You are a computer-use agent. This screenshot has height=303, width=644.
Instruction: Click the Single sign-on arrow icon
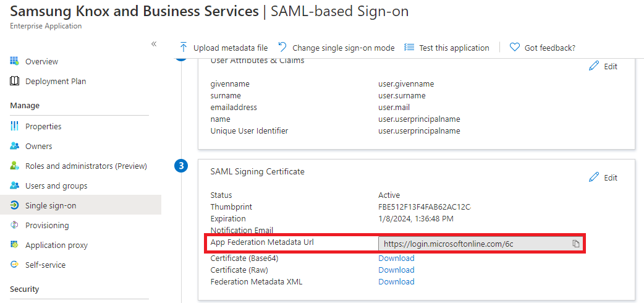point(14,205)
